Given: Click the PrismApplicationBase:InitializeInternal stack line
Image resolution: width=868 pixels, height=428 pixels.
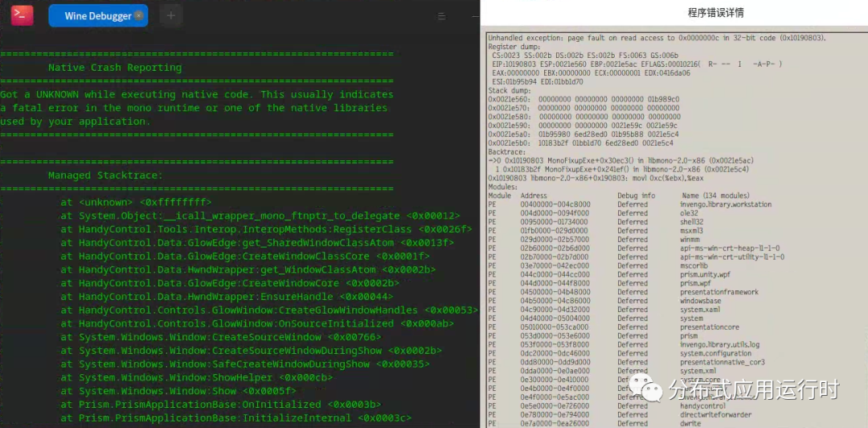Looking at the screenshot, I should 235,418.
